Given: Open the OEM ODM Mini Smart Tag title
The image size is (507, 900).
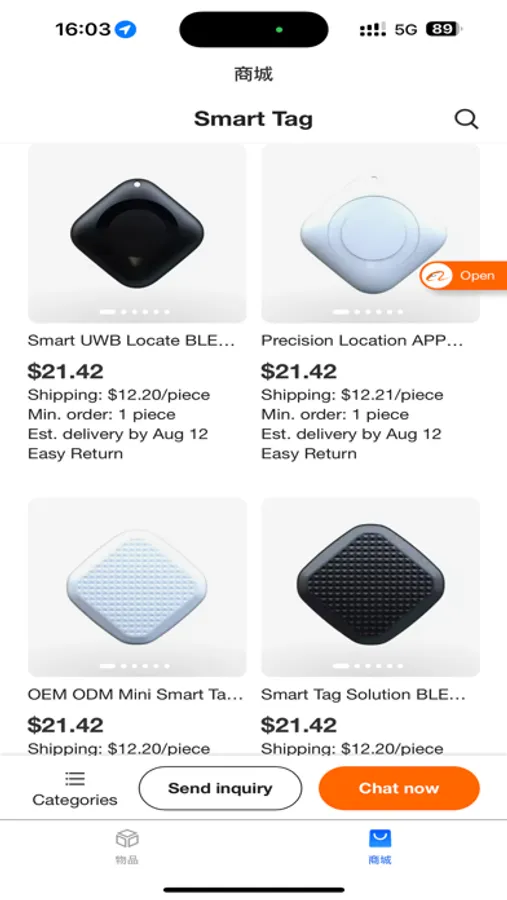Looking at the screenshot, I should pyautogui.click(x=136, y=695).
